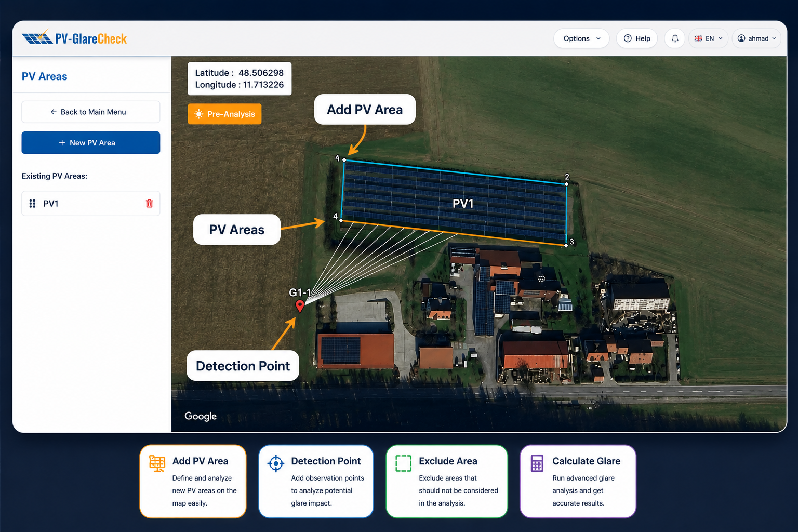Delete the PV1 area with the trash icon
The image size is (798, 532).
[149, 203]
